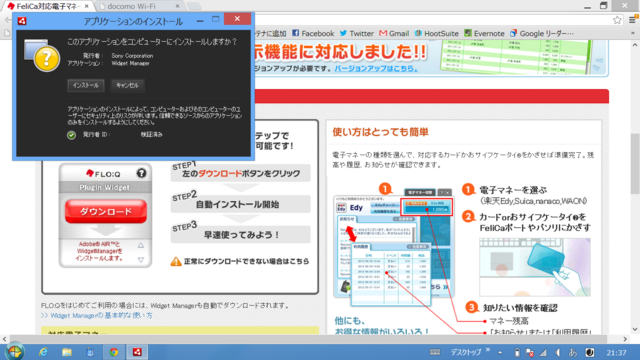Open the Google リーダー bookmark
The image size is (640, 360).
coord(542,33)
